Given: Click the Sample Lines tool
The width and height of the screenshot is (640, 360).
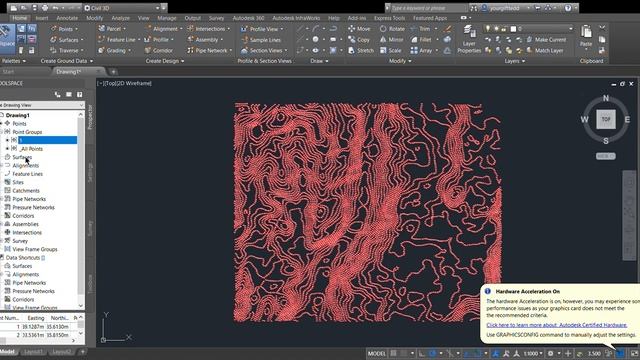Looking at the screenshot, I should tap(261, 40).
